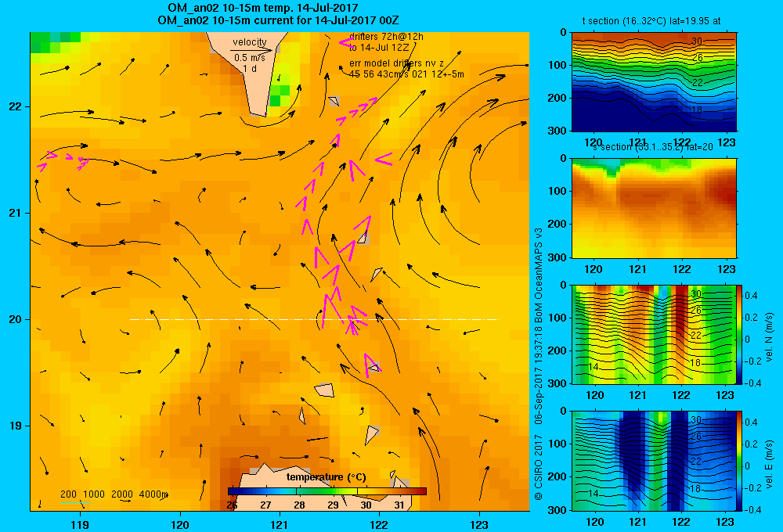Click the 'err model drifters nv z' text
783x532 pixels.
[396, 63]
